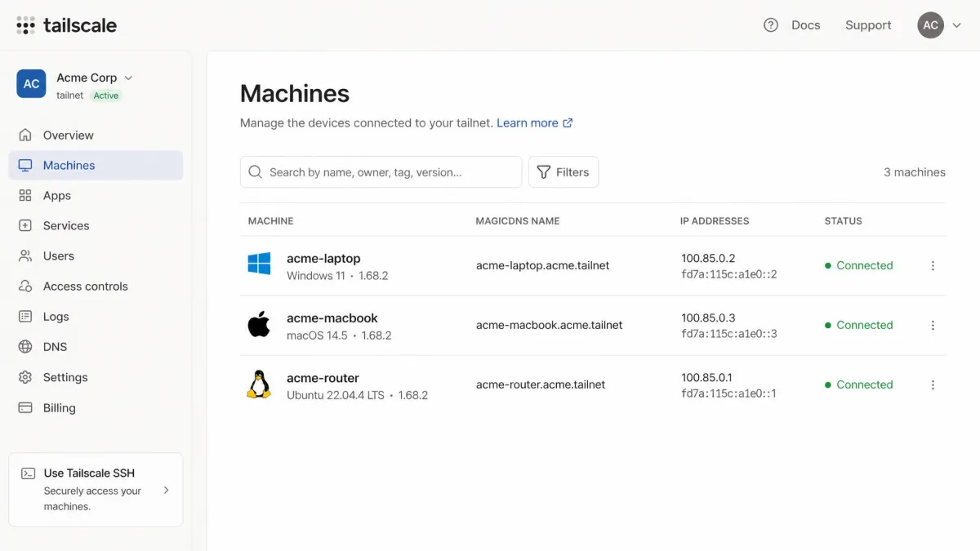Open the three-dot menu for acme-macbook
This screenshot has height=551, width=980.
[x=933, y=325]
